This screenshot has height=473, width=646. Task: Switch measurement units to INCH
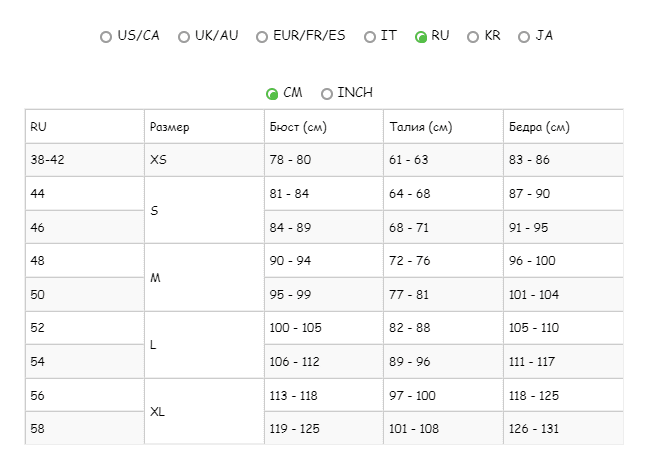[327, 94]
